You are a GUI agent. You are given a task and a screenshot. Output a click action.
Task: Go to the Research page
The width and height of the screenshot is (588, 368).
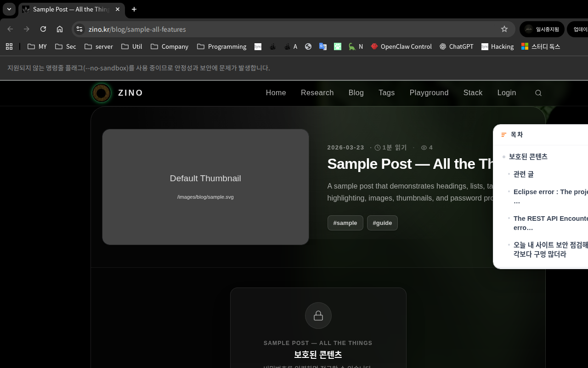pos(317,93)
